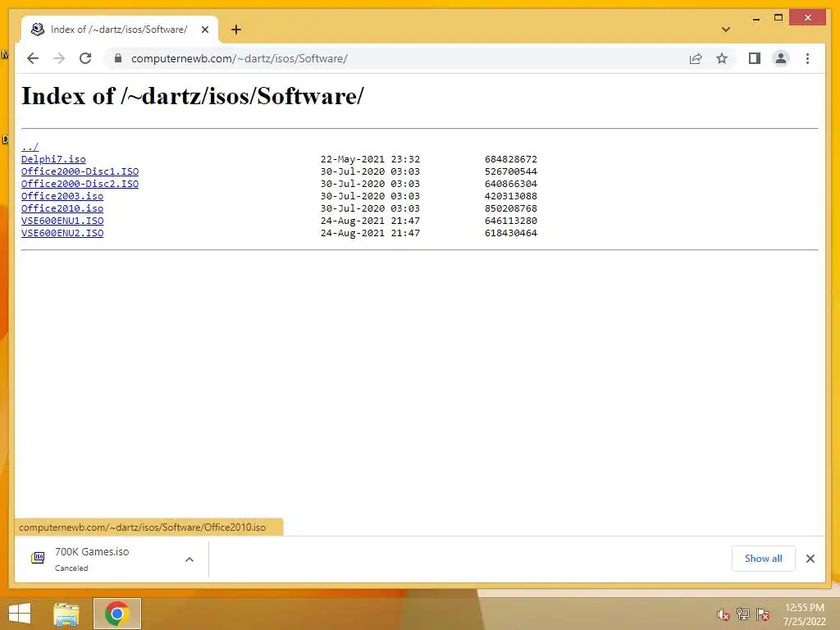
Task: Share this page using the share icon
Action: tap(696, 58)
